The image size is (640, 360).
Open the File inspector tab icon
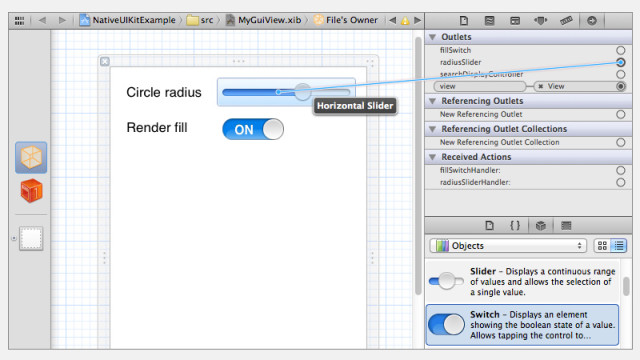(464, 20)
